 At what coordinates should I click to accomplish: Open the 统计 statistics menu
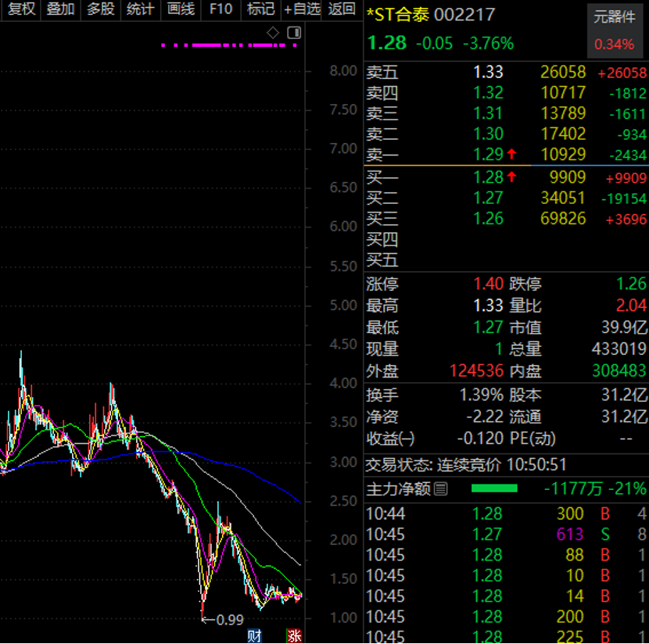(140, 9)
